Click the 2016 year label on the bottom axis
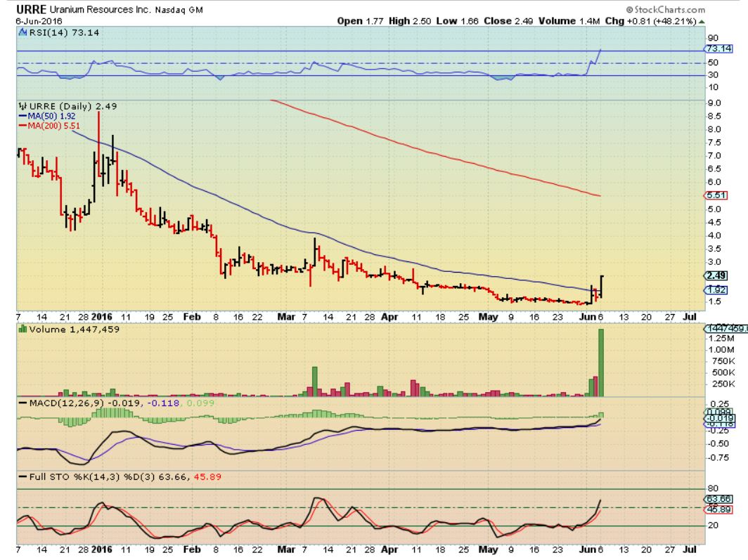The width and height of the screenshot is (748, 560). [102, 549]
